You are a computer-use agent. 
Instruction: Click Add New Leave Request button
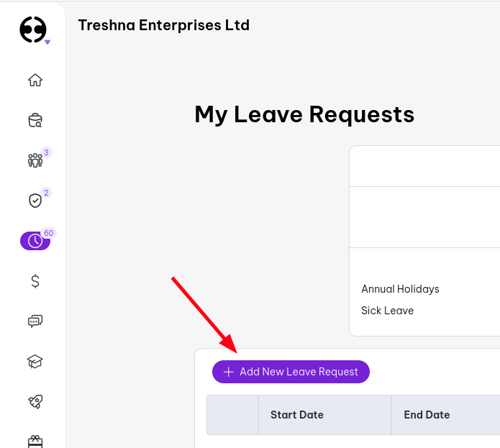click(x=291, y=372)
